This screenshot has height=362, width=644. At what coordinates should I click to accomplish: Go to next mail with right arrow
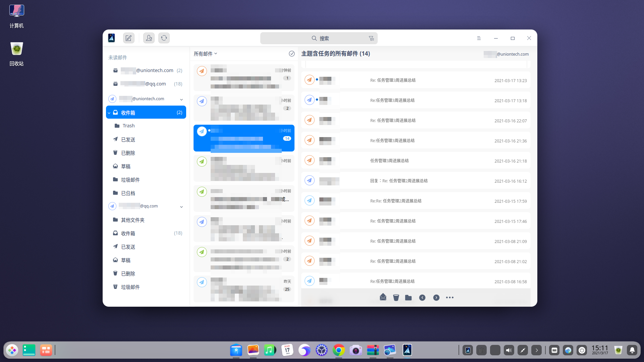click(x=436, y=298)
